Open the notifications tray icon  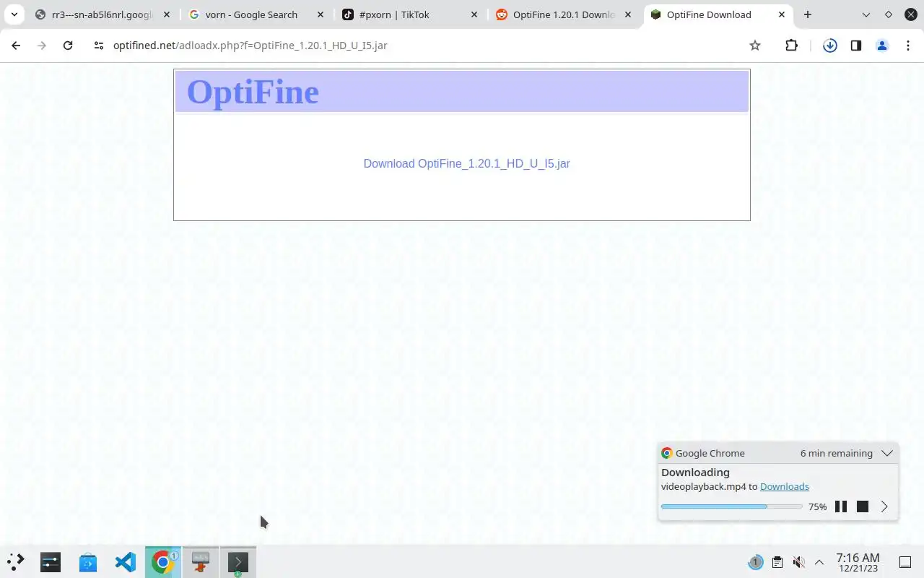click(755, 562)
